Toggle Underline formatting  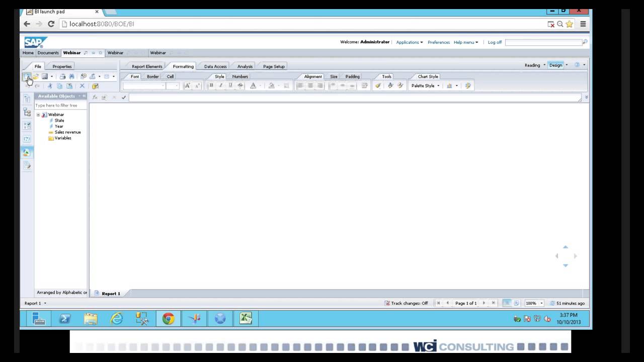click(x=230, y=85)
